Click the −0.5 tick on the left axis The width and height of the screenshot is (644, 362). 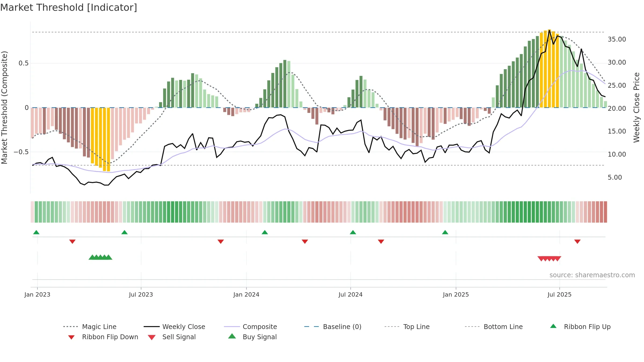pyautogui.click(x=21, y=152)
